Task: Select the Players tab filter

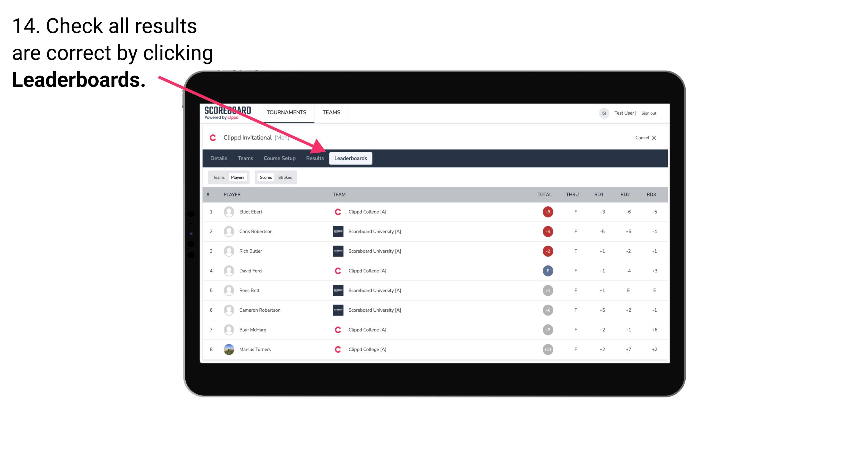Action: point(237,177)
